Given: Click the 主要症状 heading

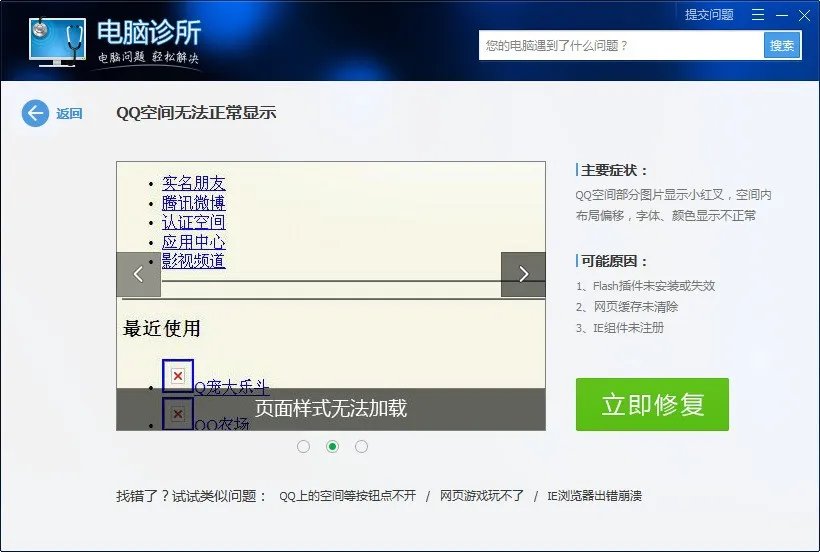Looking at the screenshot, I should [x=614, y=170].
